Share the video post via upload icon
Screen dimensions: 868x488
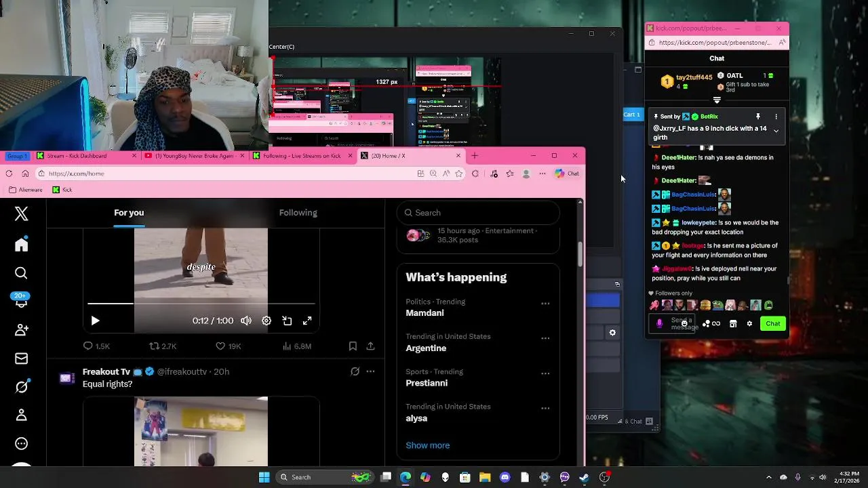click(x=370, y=346)
